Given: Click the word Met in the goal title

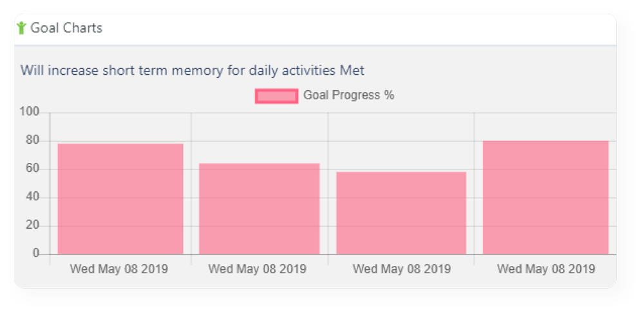Looking at the screenshot, I should (352, 71).
